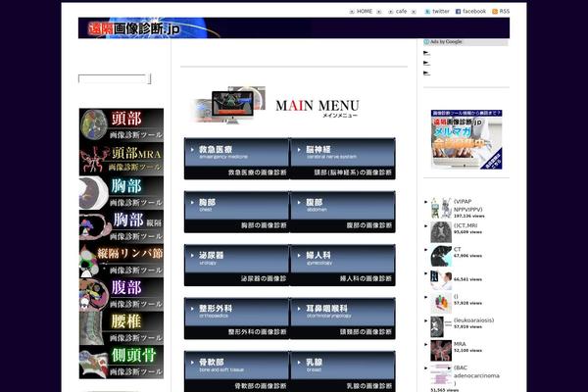This screenshot has height=392, width=588.
Task: Click the arrow bullet beside 乳腺 tile
Action: point(299,363)
